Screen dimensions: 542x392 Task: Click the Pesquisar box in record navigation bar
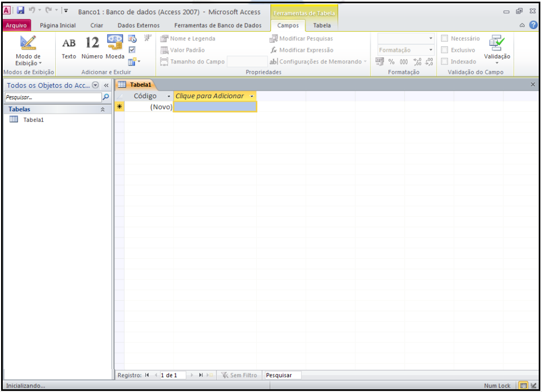281,375
